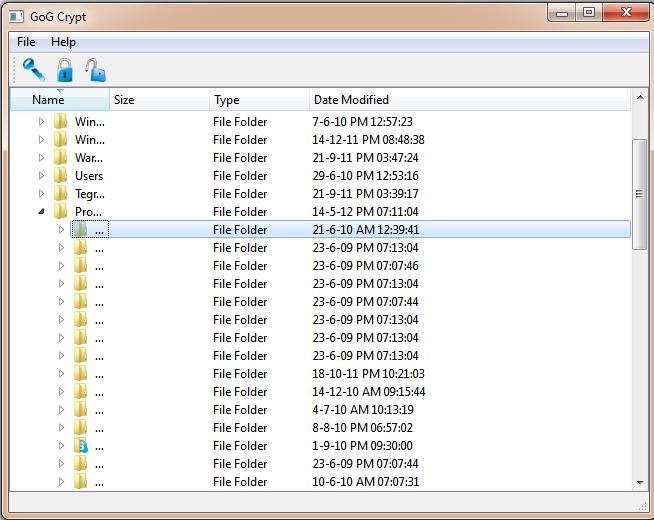Click date 21-9-11 PM 03:39:17

coord(365,194)
